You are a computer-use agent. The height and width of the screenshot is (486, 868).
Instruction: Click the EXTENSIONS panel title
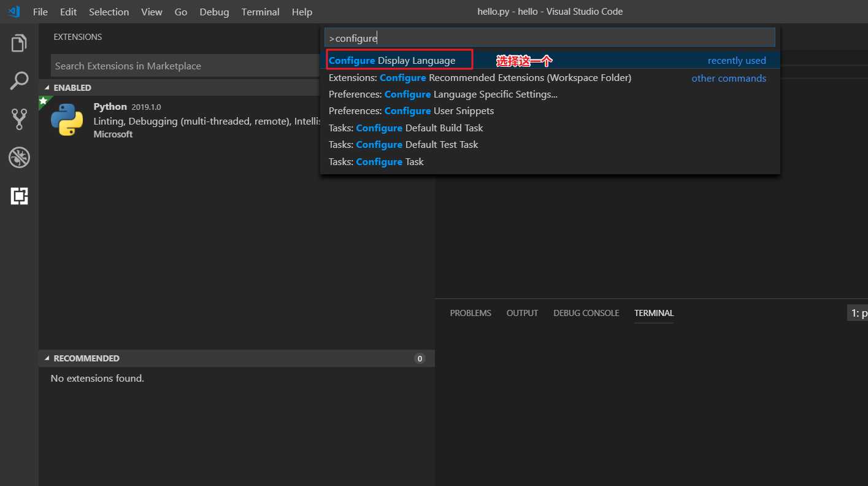click(x=78, y=37)
